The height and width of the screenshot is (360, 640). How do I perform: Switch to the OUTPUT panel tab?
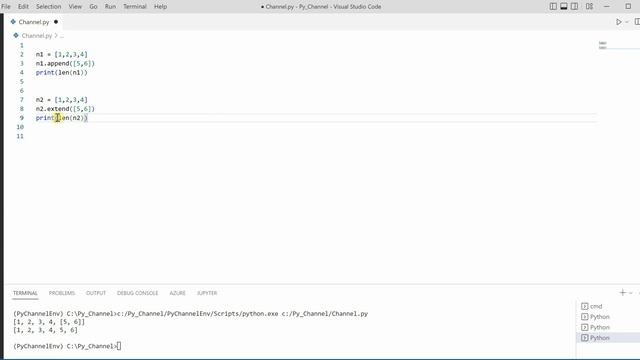tap(96, 293)
